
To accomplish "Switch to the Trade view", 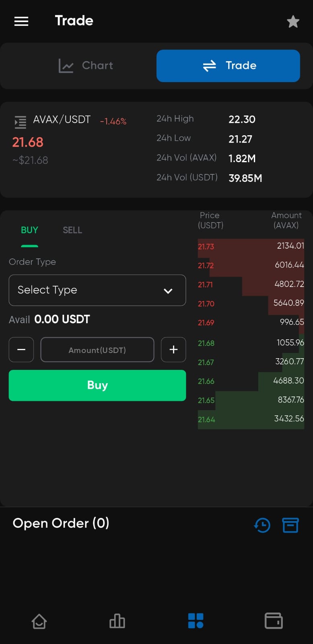I will click(228, 66).
